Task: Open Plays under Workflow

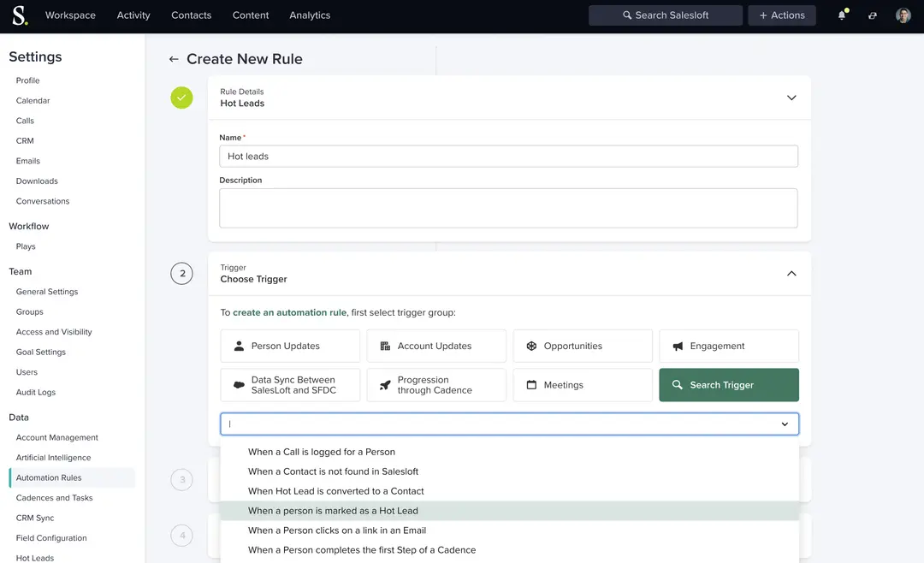Action: [x=26, y=246]
